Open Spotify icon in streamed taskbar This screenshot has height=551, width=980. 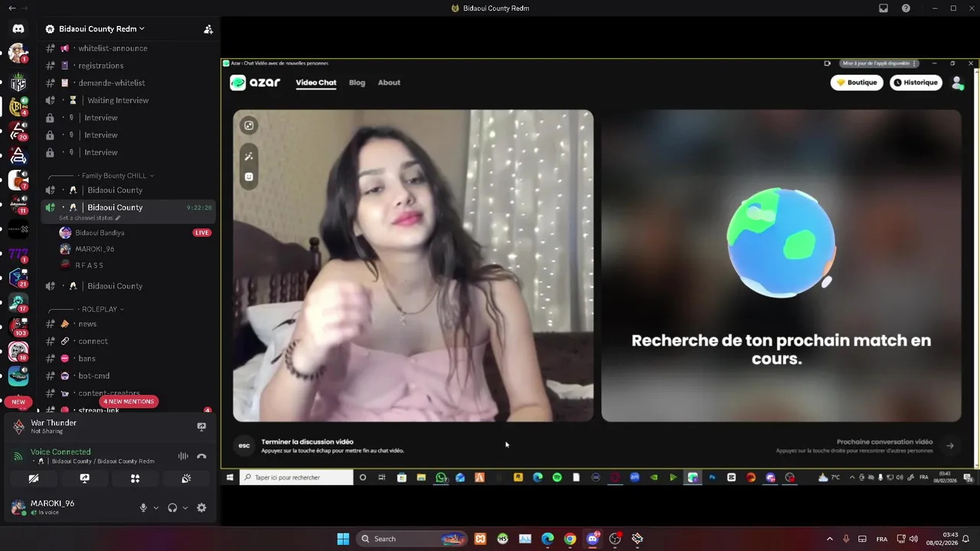pyautogui.click(x=557, y=478)
